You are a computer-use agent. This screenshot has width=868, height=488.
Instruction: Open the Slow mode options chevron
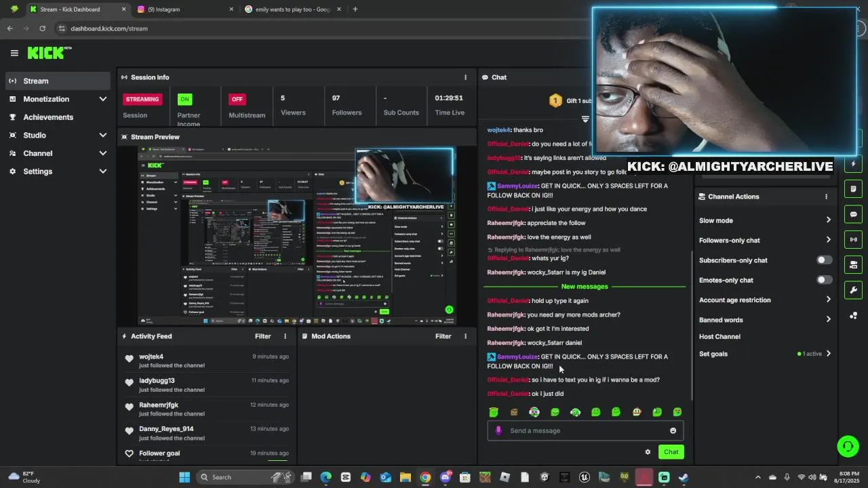click(x=828, y=220)
